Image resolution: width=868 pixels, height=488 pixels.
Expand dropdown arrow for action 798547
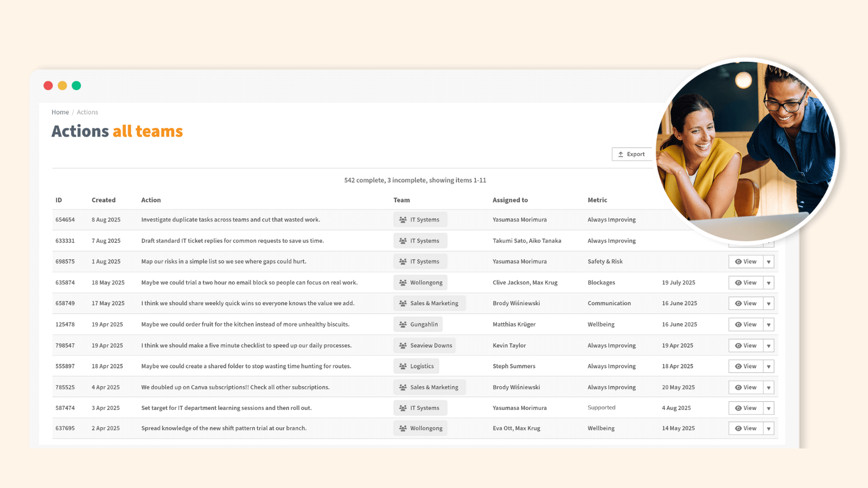coord(769,346)
